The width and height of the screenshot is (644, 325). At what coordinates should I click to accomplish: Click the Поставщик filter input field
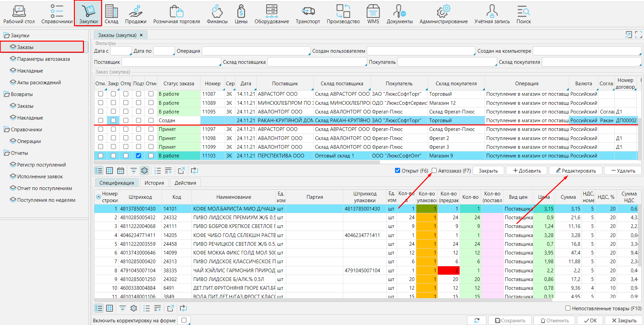point(171,62)
